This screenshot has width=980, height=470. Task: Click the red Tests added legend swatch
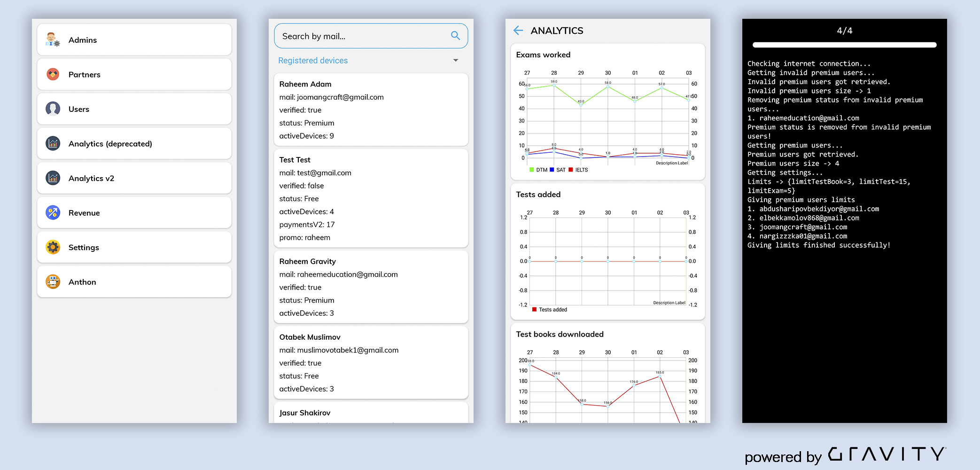pos(534,309)
